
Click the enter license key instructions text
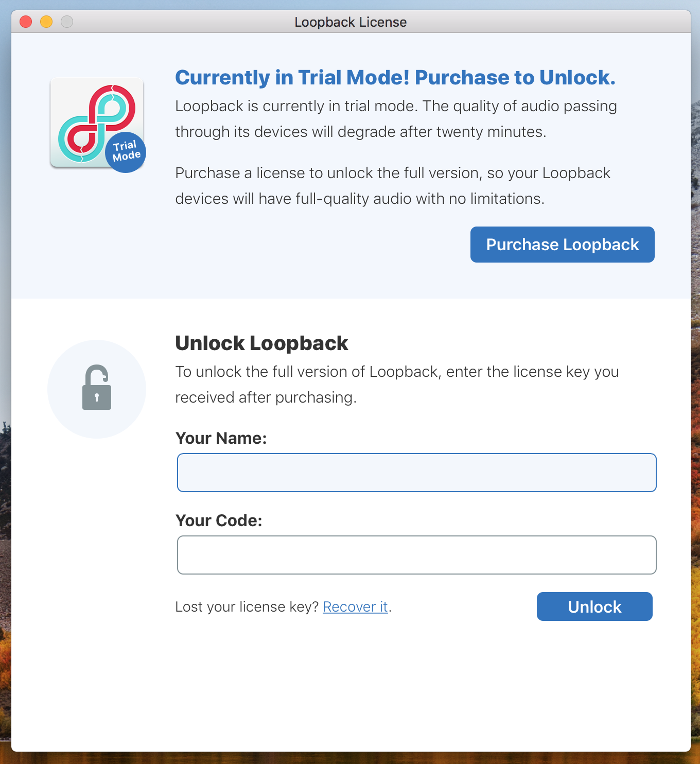397,385
